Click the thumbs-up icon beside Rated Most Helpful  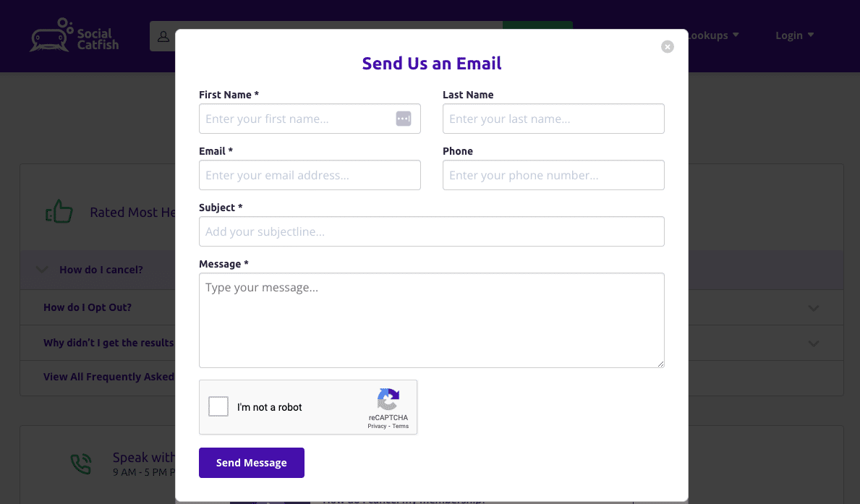[59, 211]
